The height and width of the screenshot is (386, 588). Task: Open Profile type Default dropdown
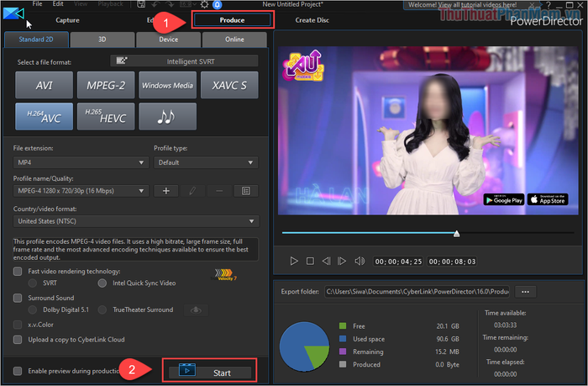pyautogui.click(x=206, y=162)
